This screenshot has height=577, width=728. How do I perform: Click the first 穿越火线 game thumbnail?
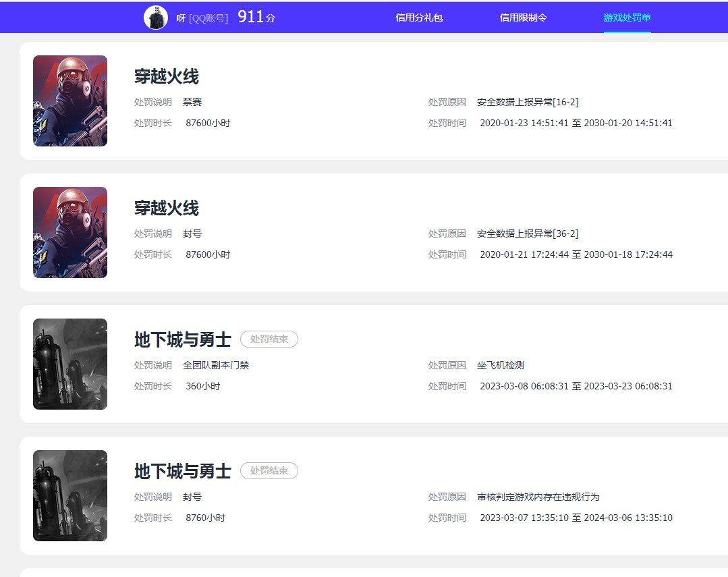pyautogui.click(x=69, y=101)
